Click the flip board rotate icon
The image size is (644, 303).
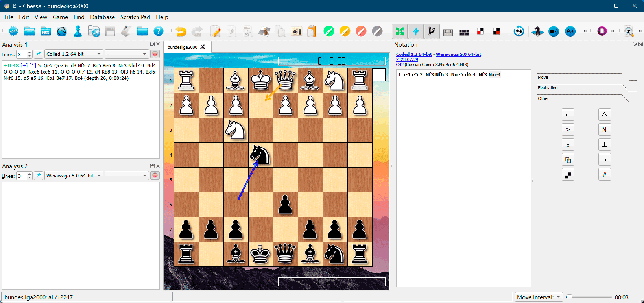click(x=519, y=31)
